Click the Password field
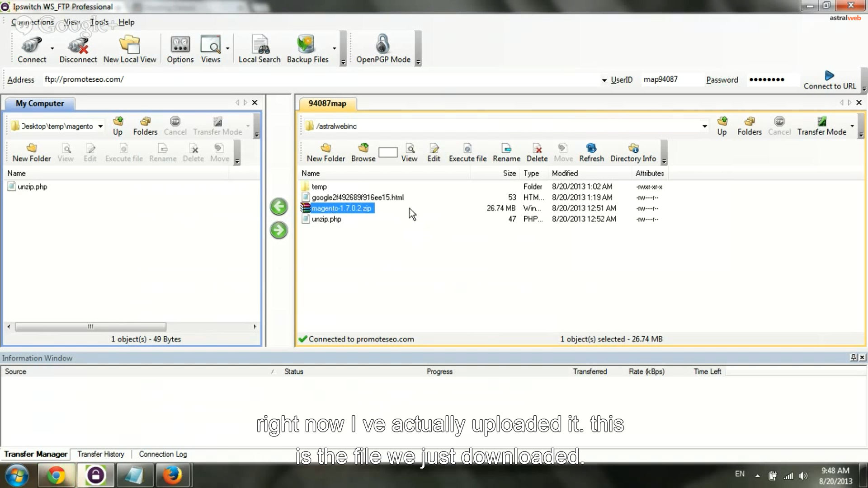The width and height of the screenshot is (868, 488). pyautogui.click(x=772, y=80)
